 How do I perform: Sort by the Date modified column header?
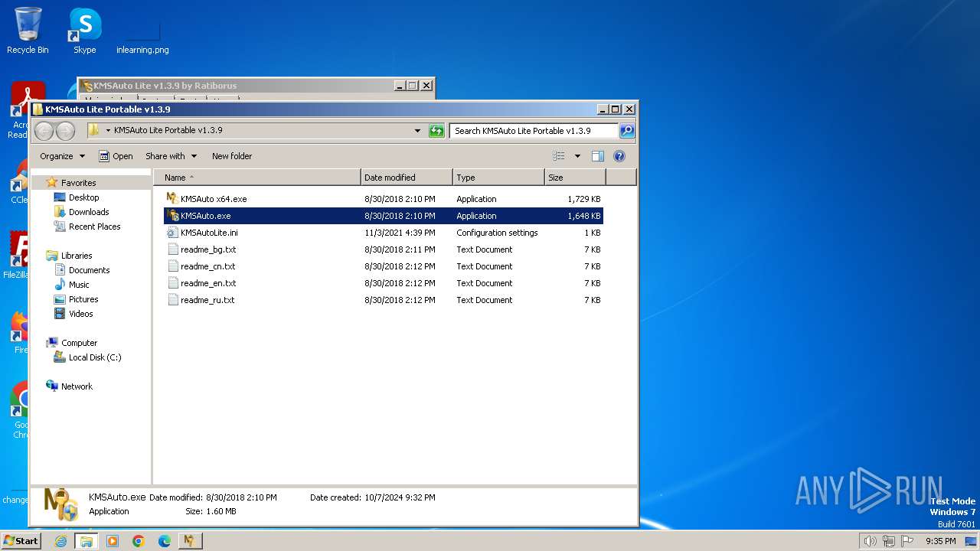click(407, 178)
